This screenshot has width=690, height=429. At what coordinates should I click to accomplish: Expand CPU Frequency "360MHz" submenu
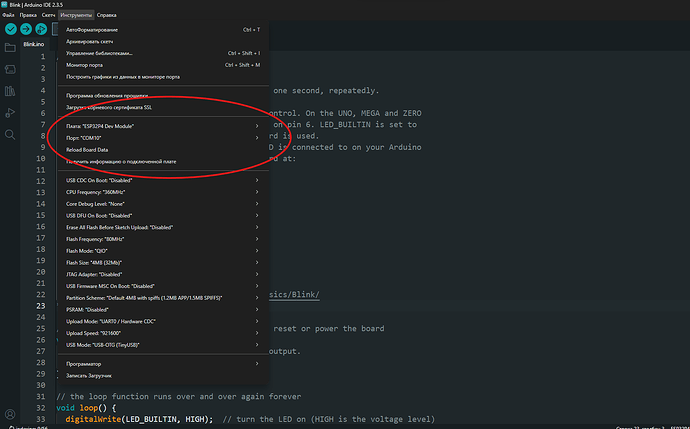tap(163, 192)
